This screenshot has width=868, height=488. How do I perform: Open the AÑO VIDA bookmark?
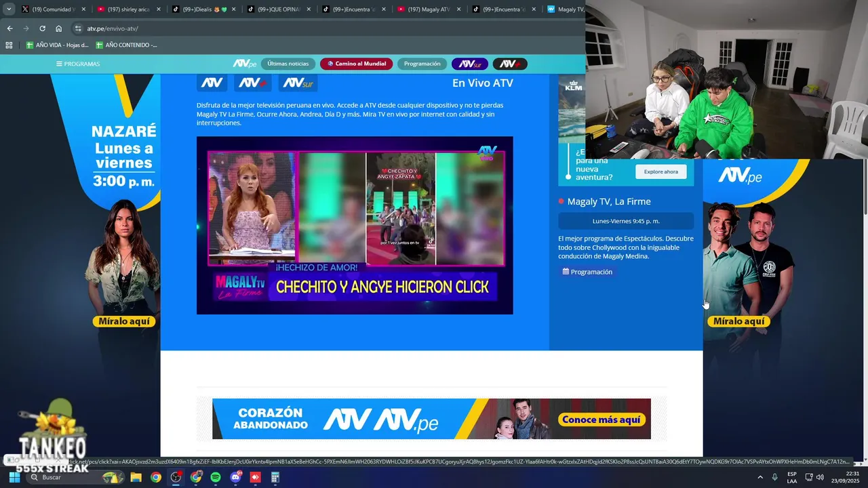[x=58, y=45]
